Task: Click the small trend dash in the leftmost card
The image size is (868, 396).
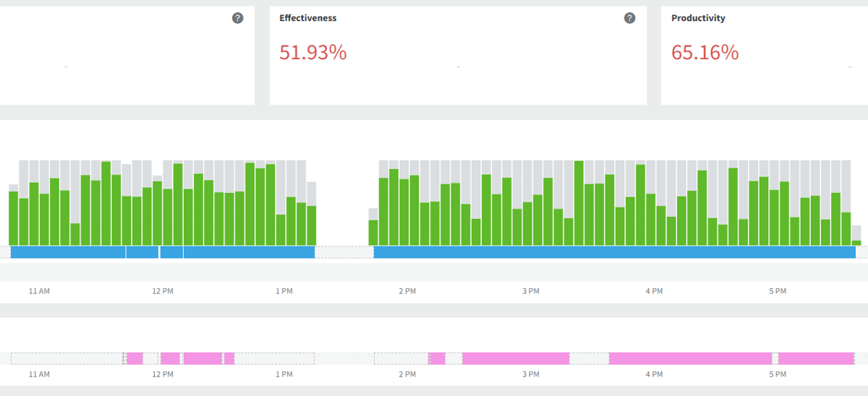Action: [x=66, y=67]
